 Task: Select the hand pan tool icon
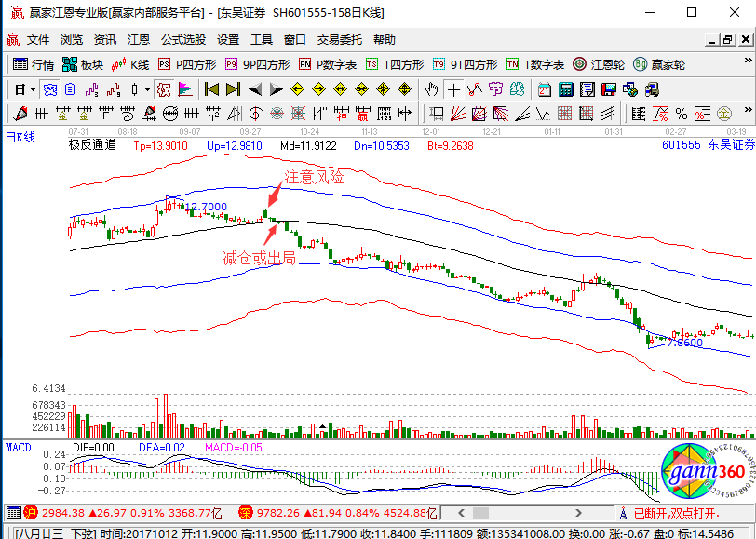click(431, 89)
